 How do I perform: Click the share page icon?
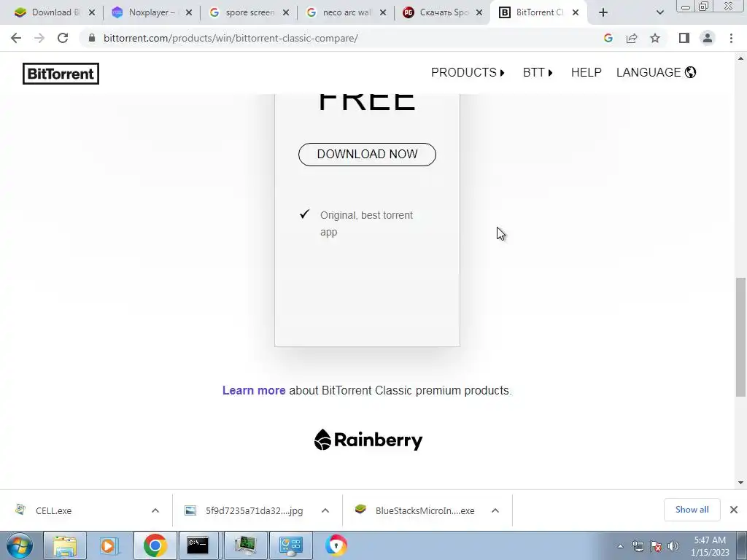tap(632, 38)
